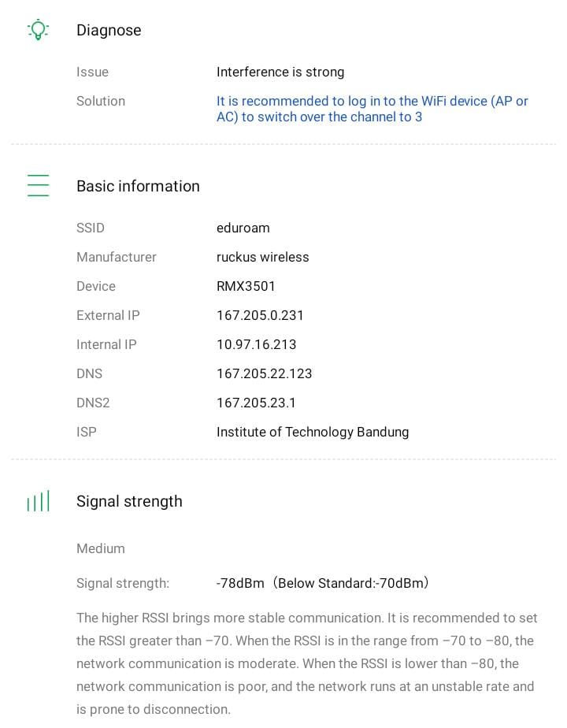The image size is (567, 728).
Task: Open the channel switch recommendation link
Action: [x=372, y=109]
